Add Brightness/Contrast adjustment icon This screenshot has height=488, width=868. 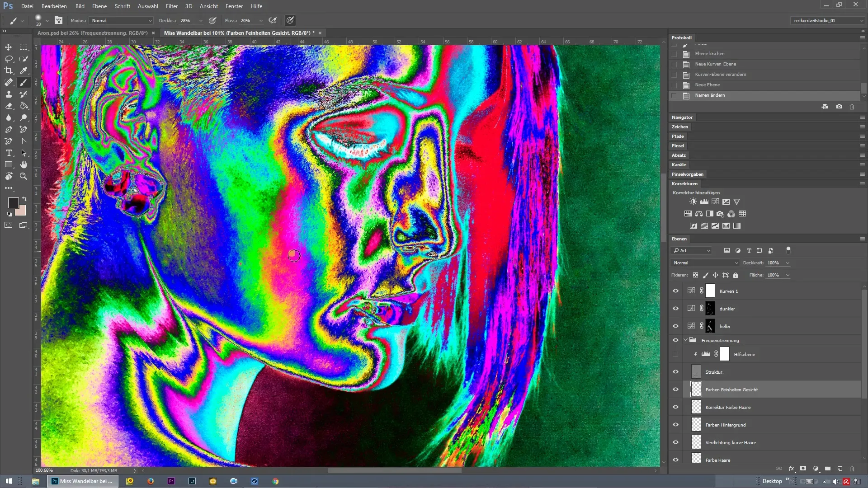point(693,202)
